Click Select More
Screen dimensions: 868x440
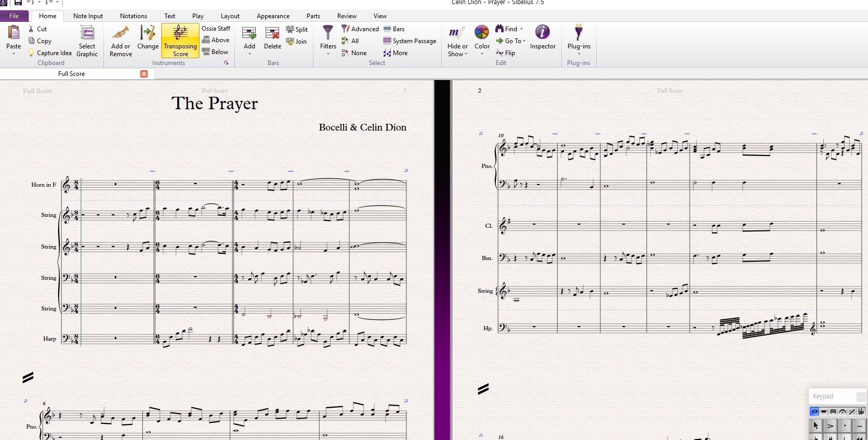click(395, 53)
